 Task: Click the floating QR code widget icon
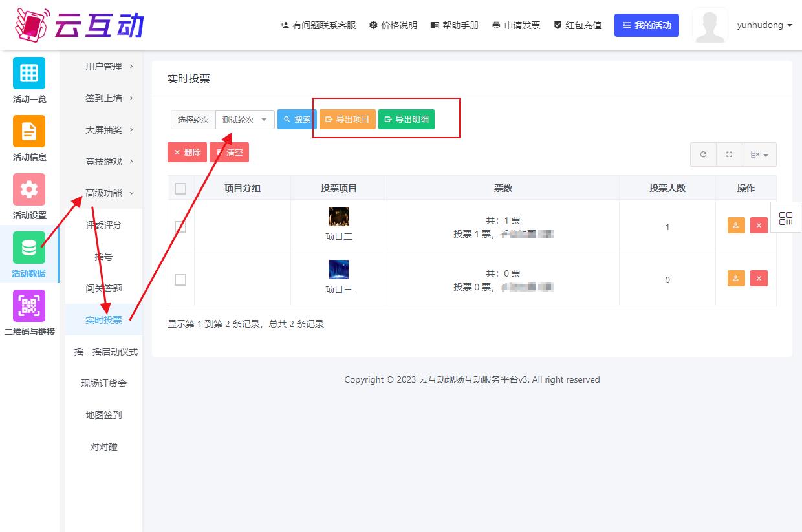pos(786,218)
